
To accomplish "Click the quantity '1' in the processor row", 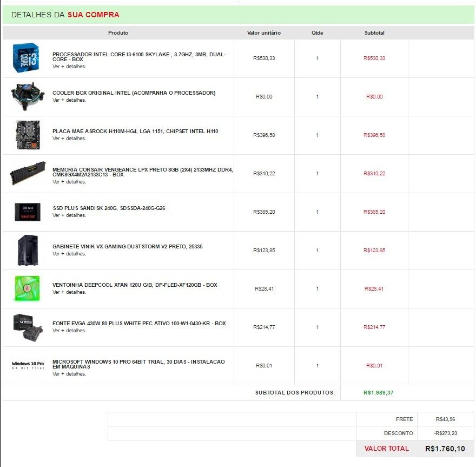I will (x=317, y=58).
